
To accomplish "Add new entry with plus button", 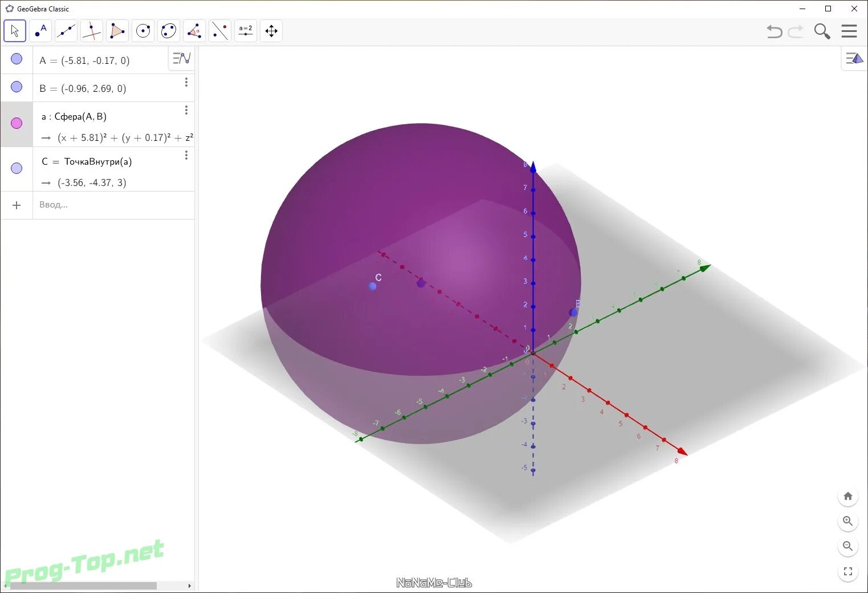I will click(x=17, y=205).
